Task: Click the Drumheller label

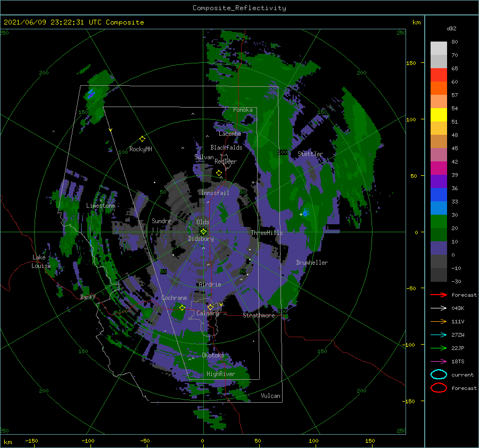Action: (x=312, y=263)
